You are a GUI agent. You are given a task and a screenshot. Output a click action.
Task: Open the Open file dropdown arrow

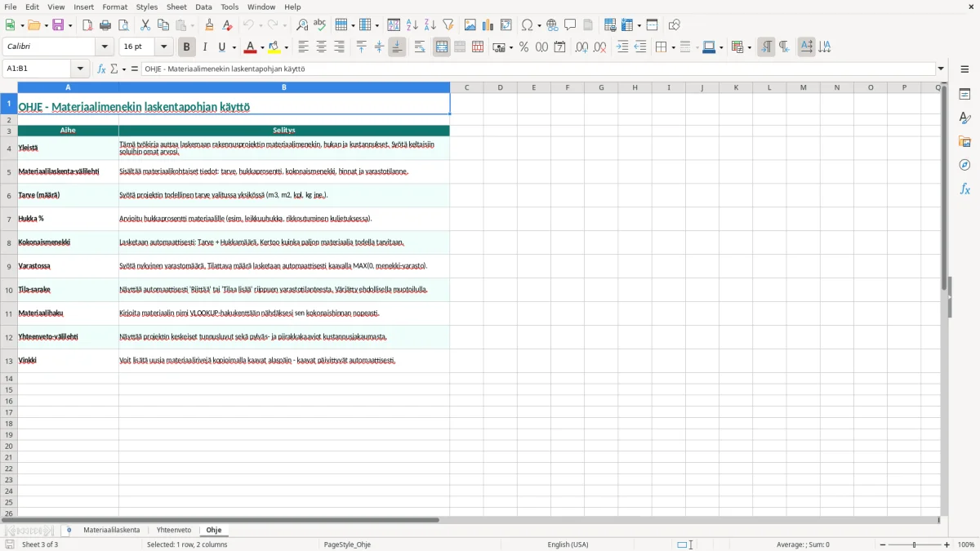pyautogui.click(x=44, y=25)
